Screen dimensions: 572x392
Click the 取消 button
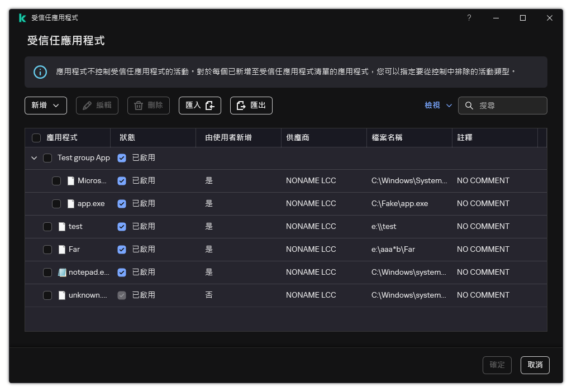[535, 365]
